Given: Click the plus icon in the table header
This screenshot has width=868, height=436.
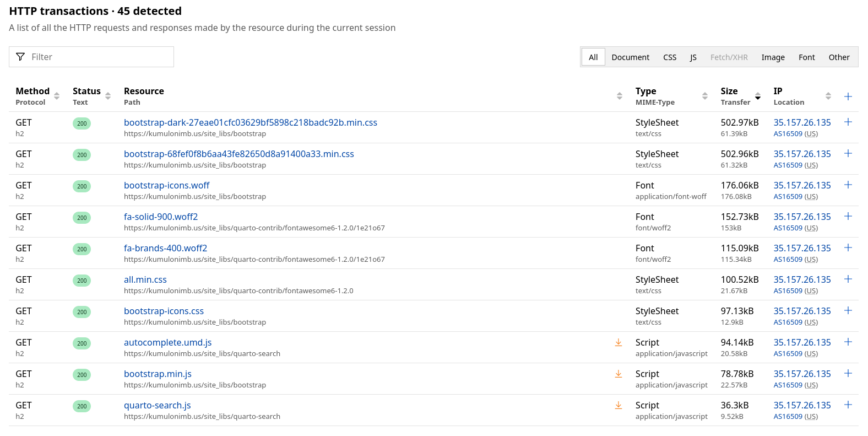Looking at the screenshot, I should point(848,96).
